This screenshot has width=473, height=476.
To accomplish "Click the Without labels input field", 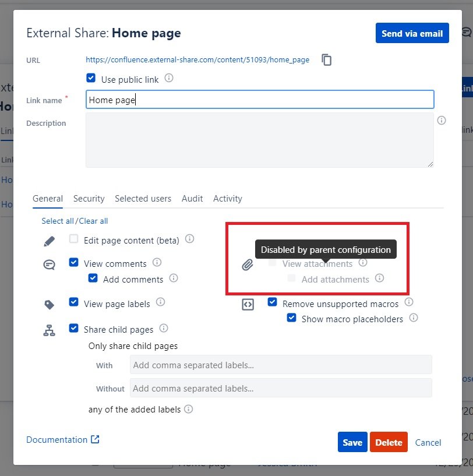I will 281,388.
